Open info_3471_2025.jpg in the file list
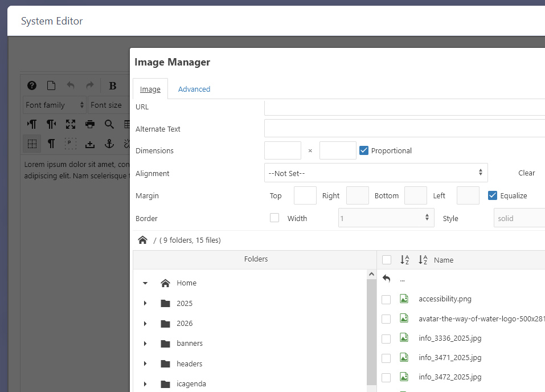545x392 pixels. point(449,358)
